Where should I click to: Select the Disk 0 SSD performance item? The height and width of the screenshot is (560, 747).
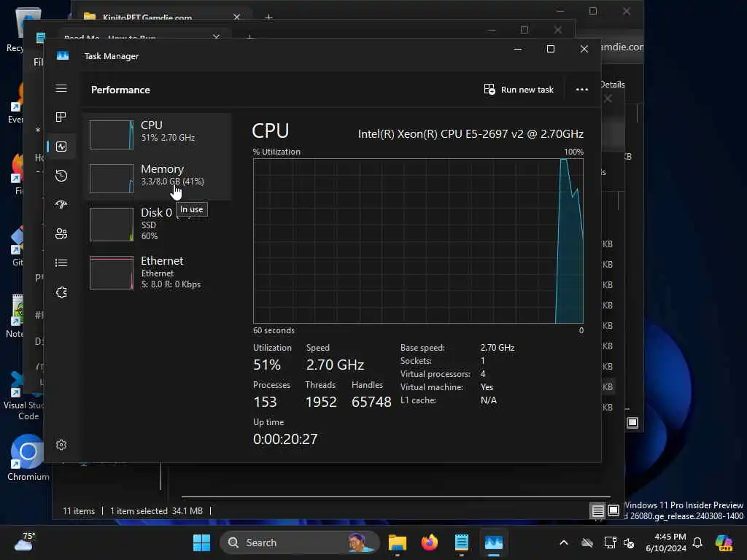(158, 224)
